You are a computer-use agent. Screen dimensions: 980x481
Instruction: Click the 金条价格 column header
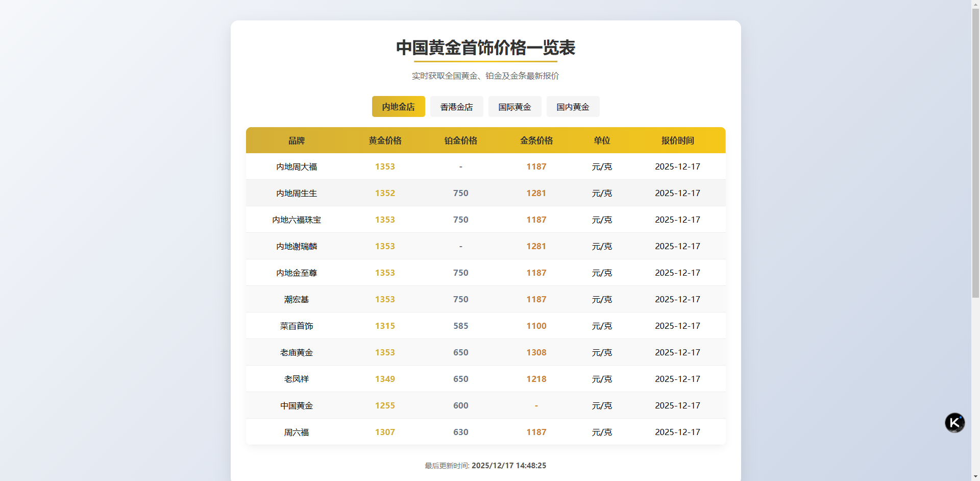(x=536, y=140)
